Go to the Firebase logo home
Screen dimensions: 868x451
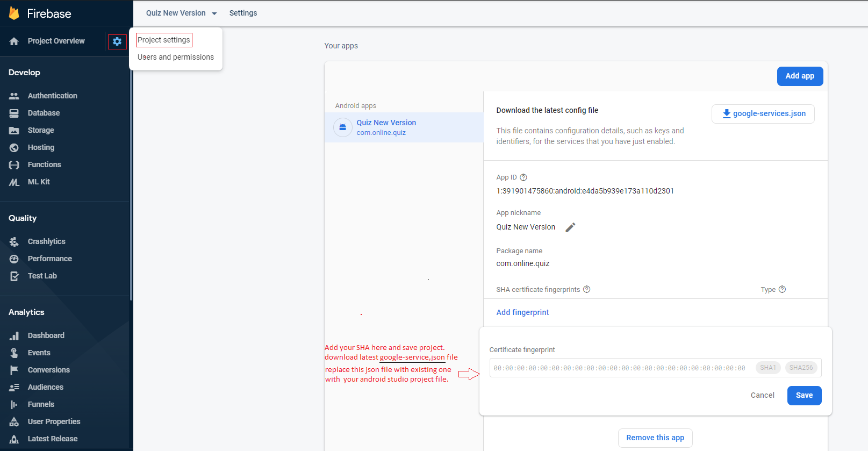tap(40, 13)
